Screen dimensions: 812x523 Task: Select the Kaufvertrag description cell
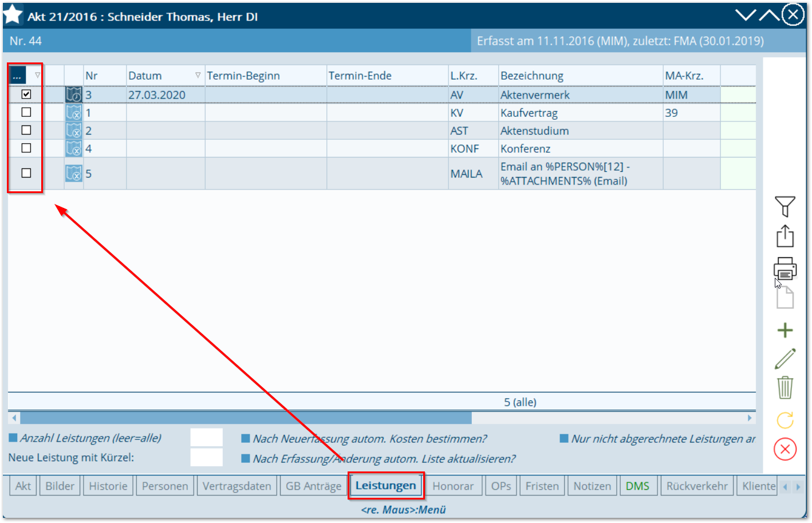coord(581,113)
